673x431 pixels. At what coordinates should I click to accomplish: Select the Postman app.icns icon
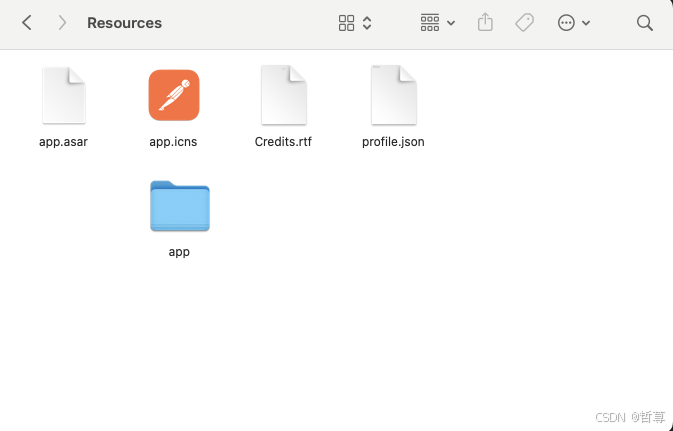174,95
